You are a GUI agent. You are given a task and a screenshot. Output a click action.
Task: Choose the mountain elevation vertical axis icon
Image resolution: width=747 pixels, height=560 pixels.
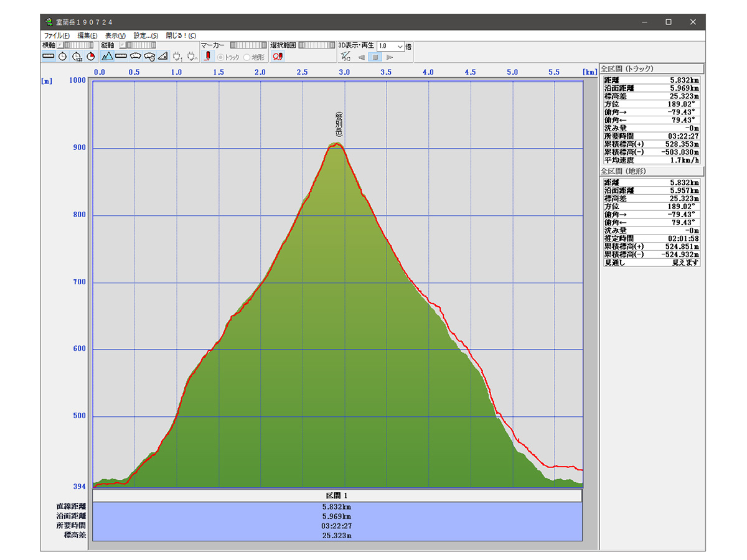point(107,57)
